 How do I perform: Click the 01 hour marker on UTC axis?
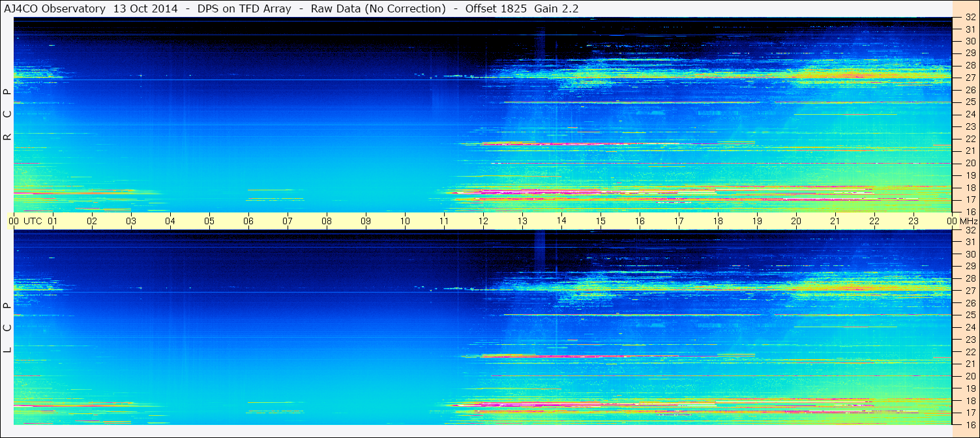(x=53, y=222)
